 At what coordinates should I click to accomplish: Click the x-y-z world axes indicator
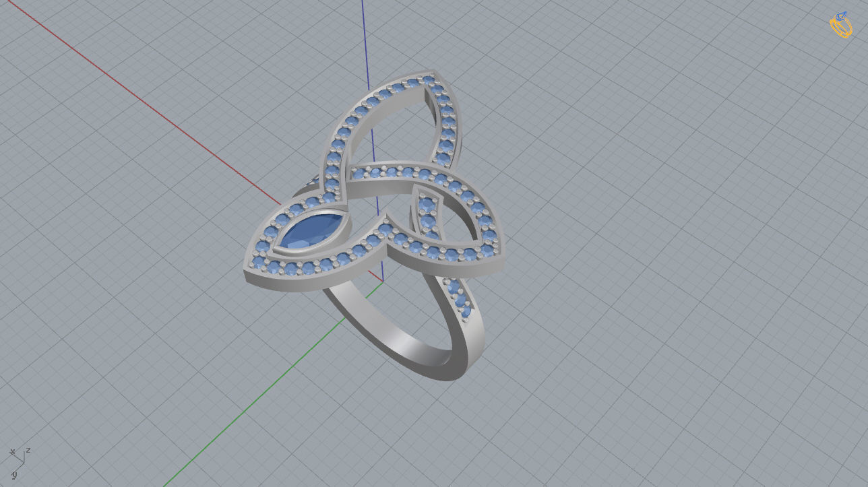pos(20,462)
